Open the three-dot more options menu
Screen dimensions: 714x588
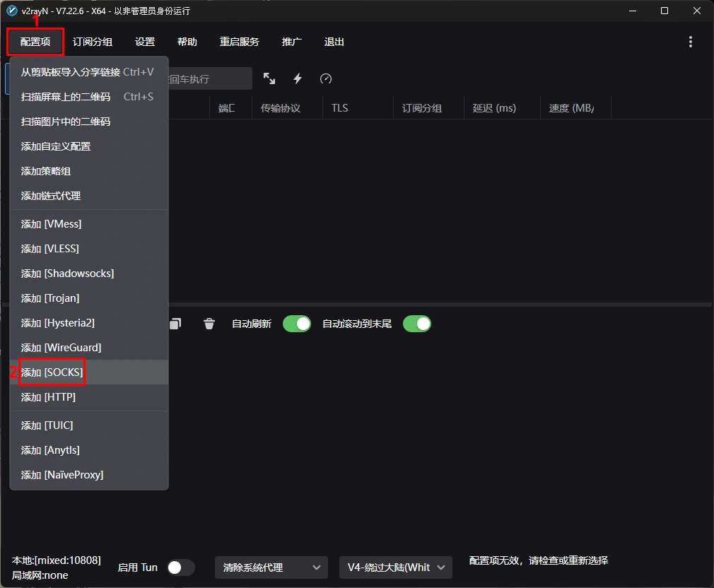(691, 42)
